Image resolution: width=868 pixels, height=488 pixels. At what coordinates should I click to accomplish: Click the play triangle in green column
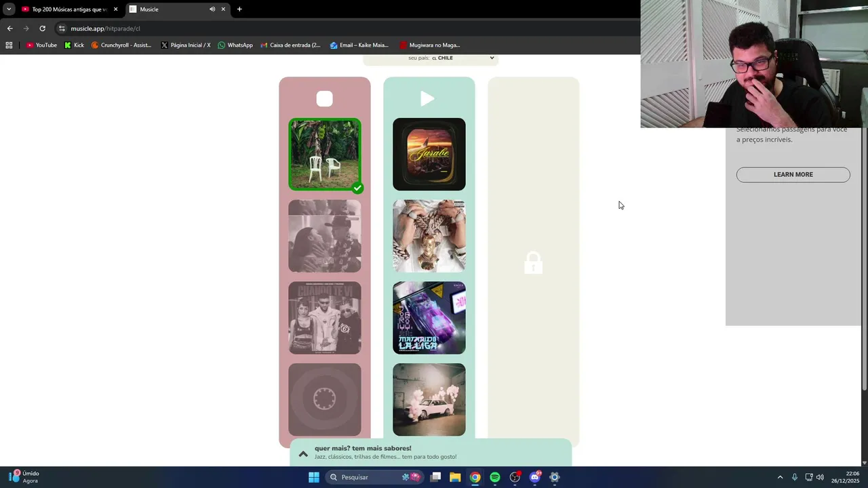click(x=427, y=99)
